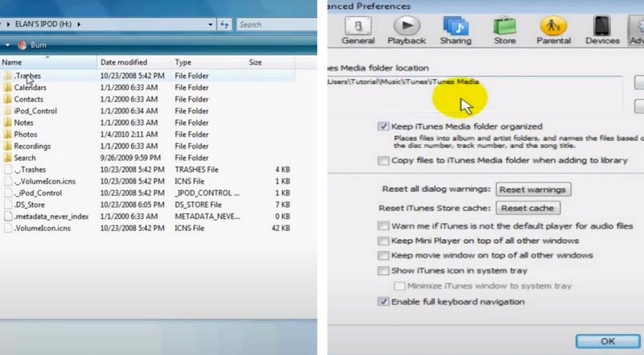644x355 pixels.
Task: Click the refresh arrows button in Explorer address bar
Action: (225, 25)
